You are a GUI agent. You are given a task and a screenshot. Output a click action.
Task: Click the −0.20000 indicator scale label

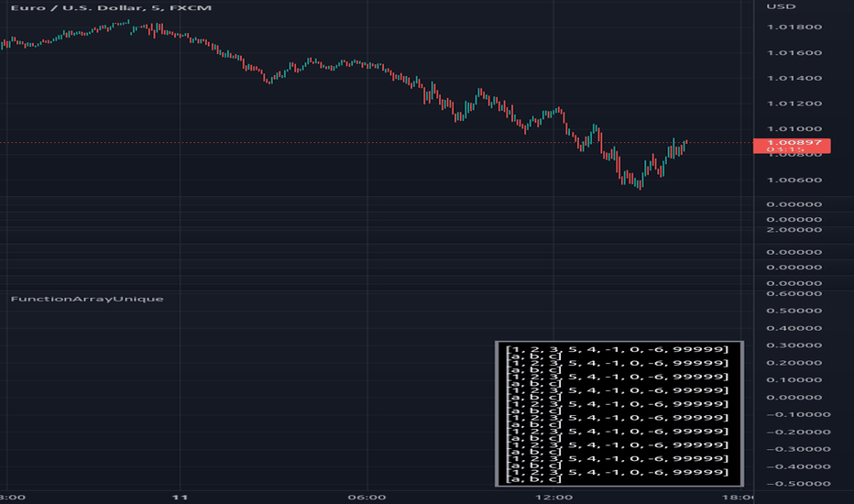[x=798, y=433]
